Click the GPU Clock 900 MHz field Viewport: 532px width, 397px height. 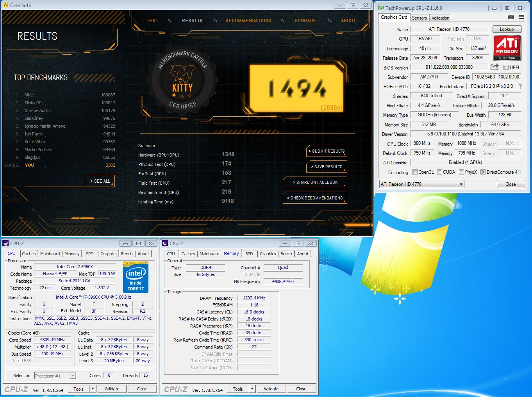coord(422,143)
